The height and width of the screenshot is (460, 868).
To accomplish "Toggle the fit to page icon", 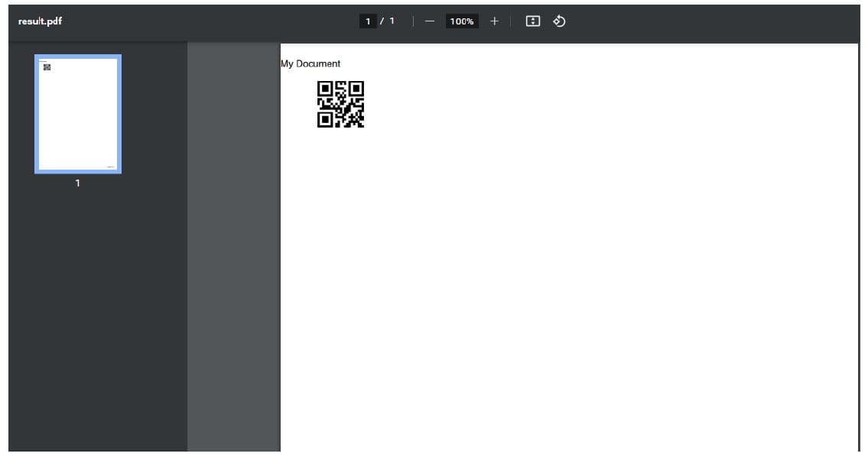I will click(533, 21).
